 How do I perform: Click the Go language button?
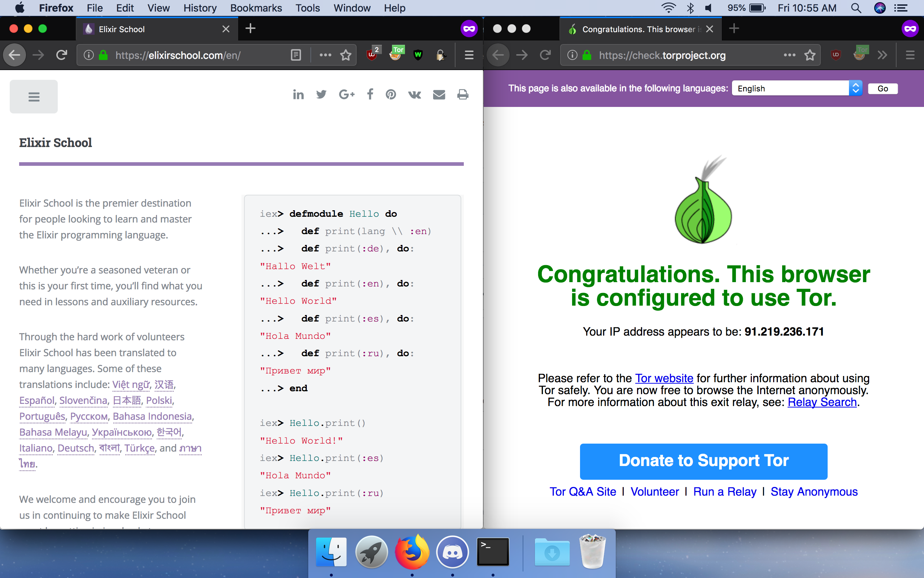tap(883, 88)
